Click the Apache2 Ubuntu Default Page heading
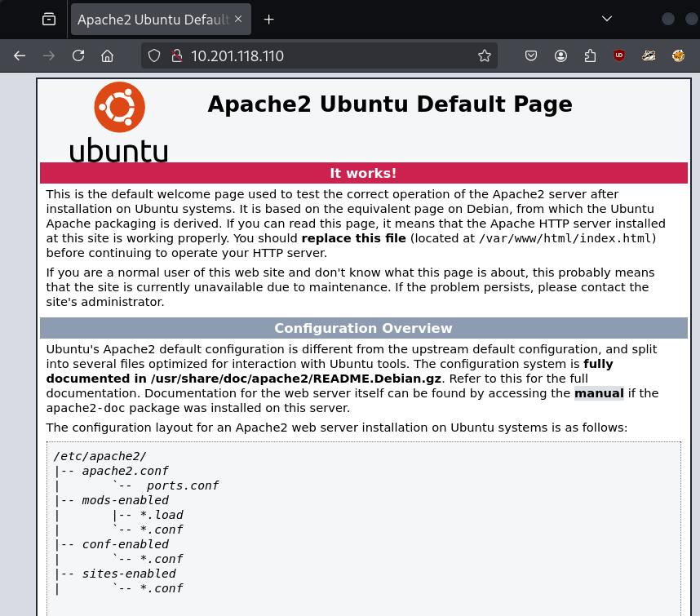Viewport: 700px width, 616px height. [x=390, y=104]
